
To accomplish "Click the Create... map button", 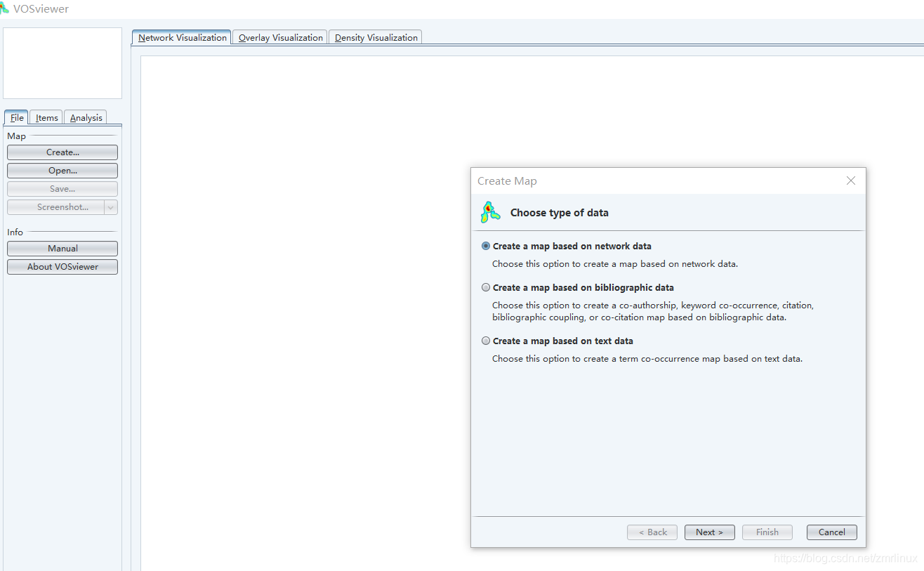I will (62, 152).
